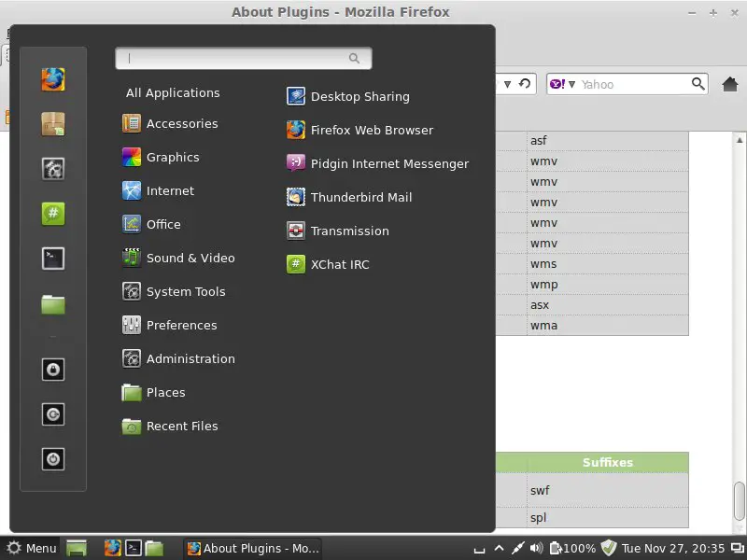Switch to About Plugins window in taskbar
Viewport: 747px width, 560px height.
pos(252,548)
